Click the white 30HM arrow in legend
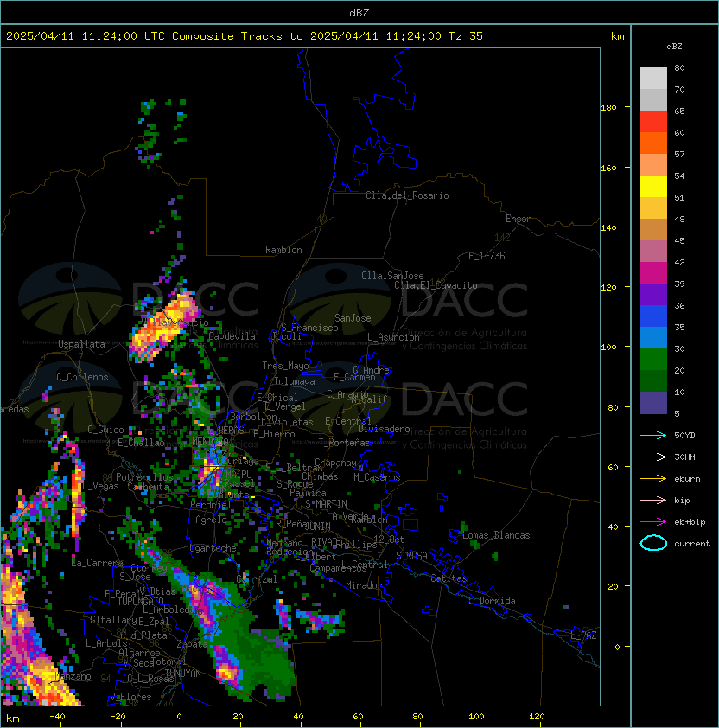This screenshot has height=728, width=719. click(x=653, y=457)
